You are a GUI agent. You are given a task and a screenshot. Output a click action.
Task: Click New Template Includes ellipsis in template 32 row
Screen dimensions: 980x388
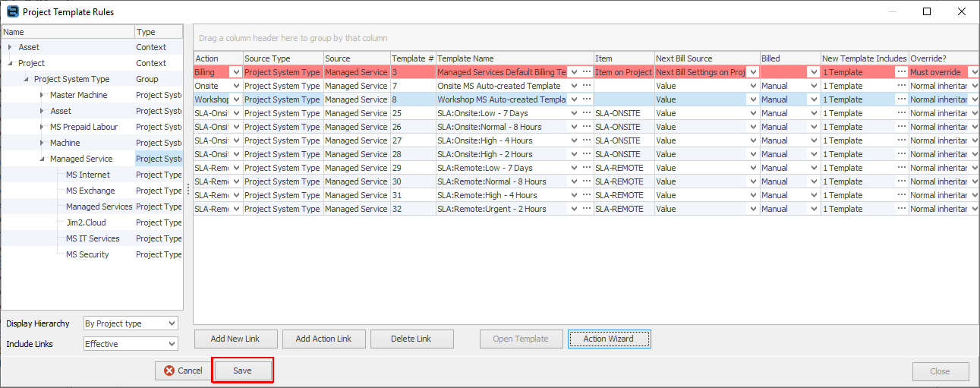pyautogui.click(x=901, y=209)
